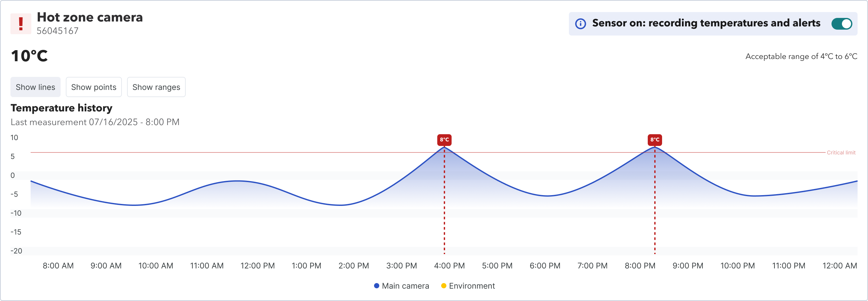The height and width of the screenshot is (301, 868).
Task: Click the blue info circle icon
Action: (580, 23)
